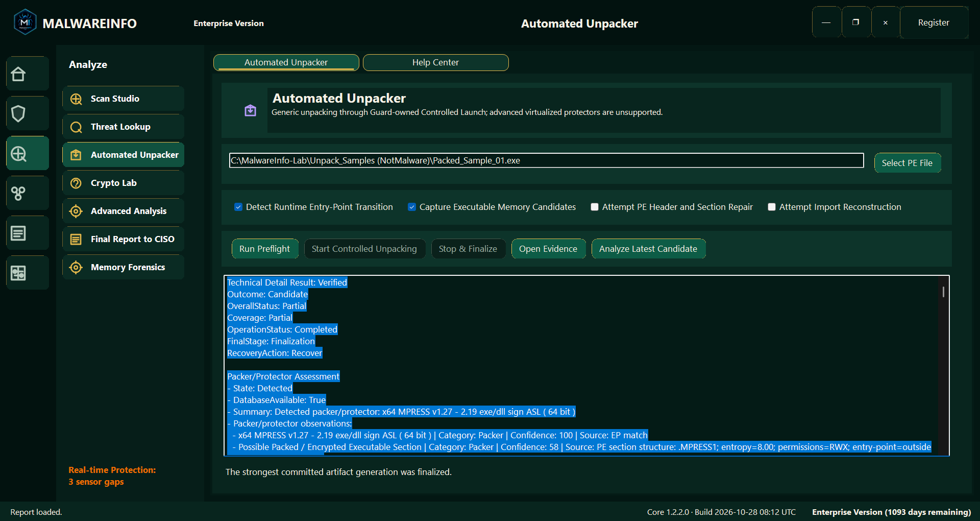Click the 'Enterprise Version' title bar label

click(229, 23)
